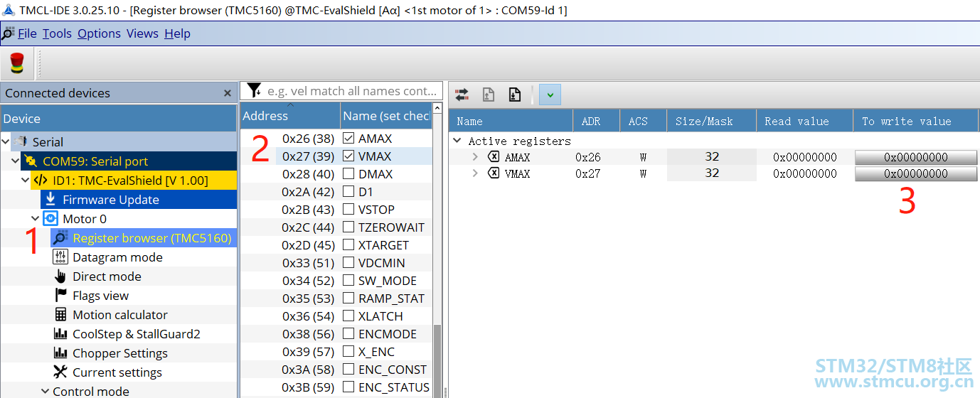Viewport: 980px width, 398px height.
Task: Check the SW_MODE register checkbox
Action: pyautogui.click(x=348, y=280)
